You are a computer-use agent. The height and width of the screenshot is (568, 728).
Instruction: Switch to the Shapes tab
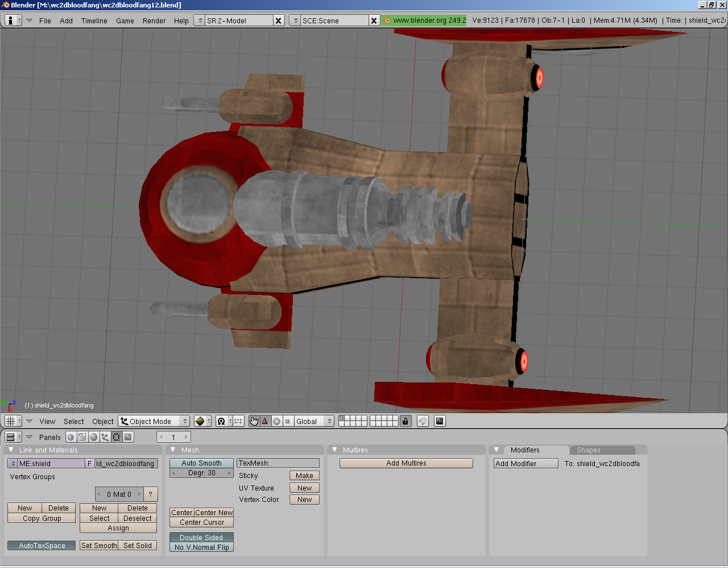click(x=588, y=450)
